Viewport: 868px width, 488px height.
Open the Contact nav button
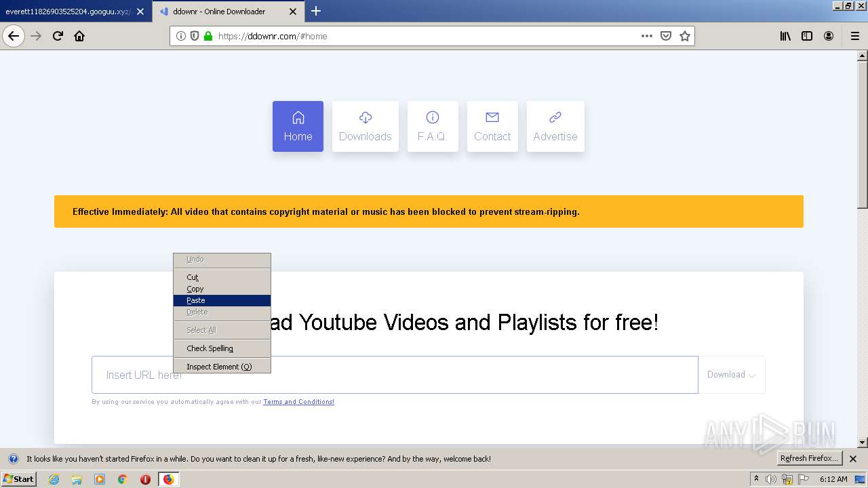point(492,127)
